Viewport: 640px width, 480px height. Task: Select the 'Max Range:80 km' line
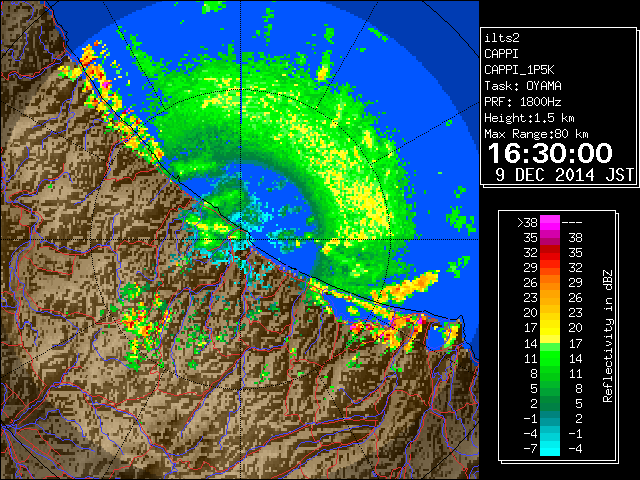coord(536,134)
